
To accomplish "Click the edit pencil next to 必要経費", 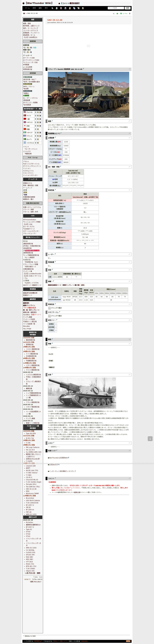I will (55, 137).
